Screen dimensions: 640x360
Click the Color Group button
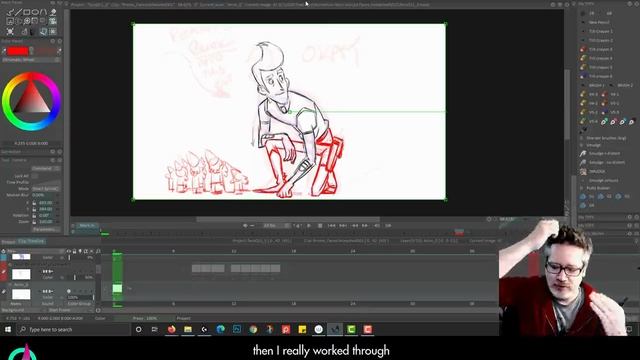click(79, 304)
